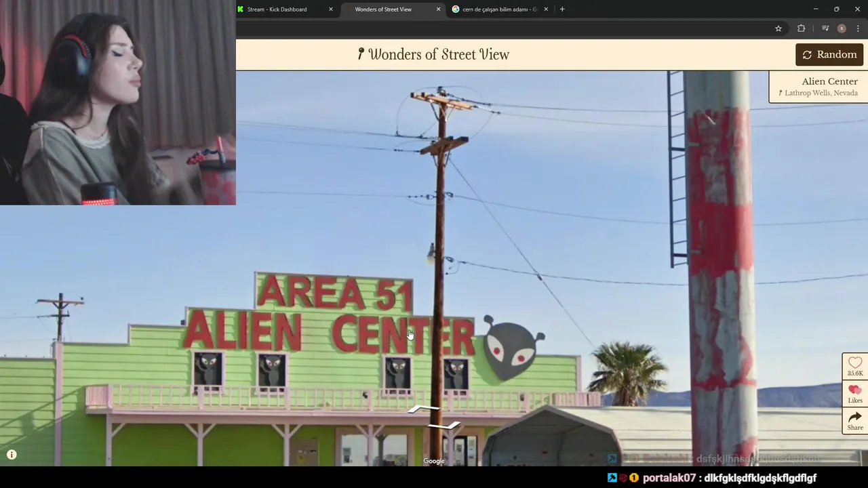Image resolution: width=868 pixels, height=488 pixels.
Task: Restore down the browser window
Action: [836, 9]
